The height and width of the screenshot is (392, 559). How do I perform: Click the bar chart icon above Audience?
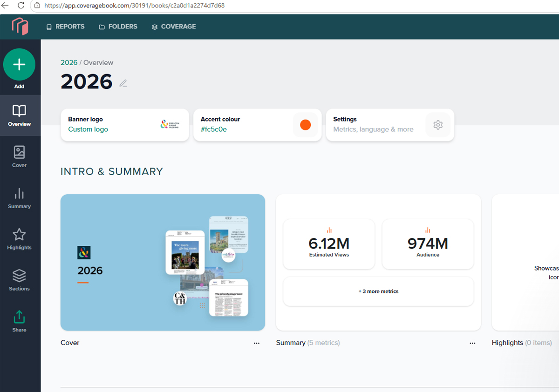coord(428,230)
